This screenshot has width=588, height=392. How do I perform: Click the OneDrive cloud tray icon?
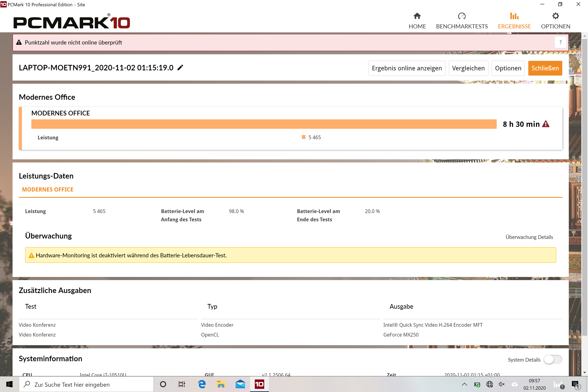click(514, 384)
